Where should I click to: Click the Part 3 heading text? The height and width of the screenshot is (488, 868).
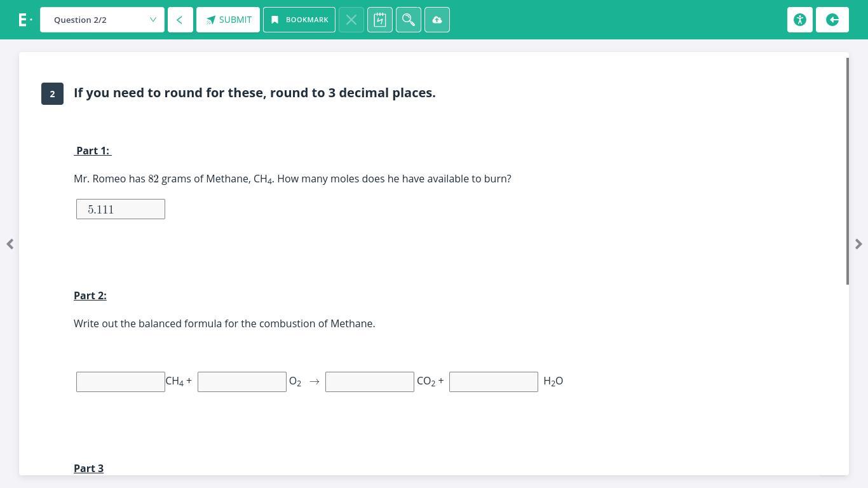(89, 468)
